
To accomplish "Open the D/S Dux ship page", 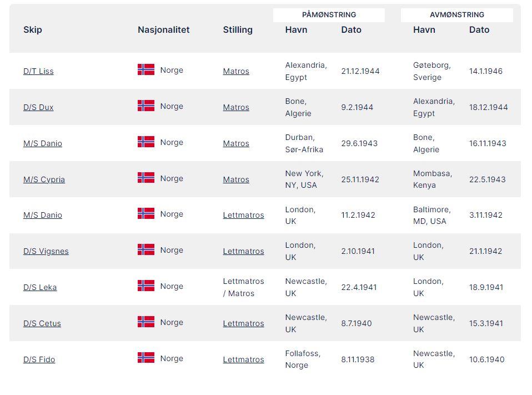I will (x=38, y=107).
